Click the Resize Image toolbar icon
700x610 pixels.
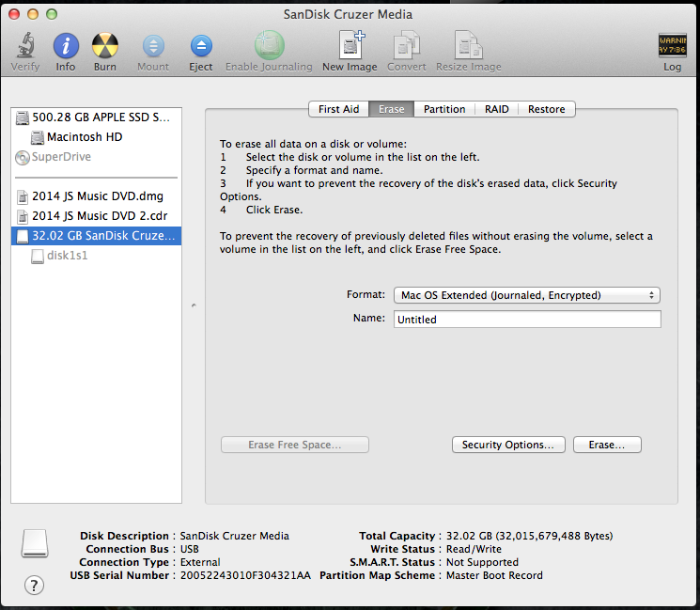(x=468, y=45)
